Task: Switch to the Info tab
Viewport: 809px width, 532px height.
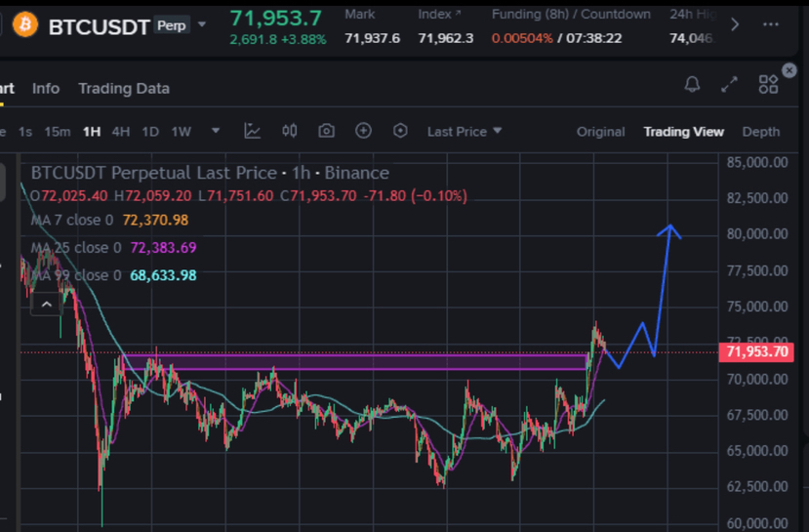Action: click(x=46, y=88)
